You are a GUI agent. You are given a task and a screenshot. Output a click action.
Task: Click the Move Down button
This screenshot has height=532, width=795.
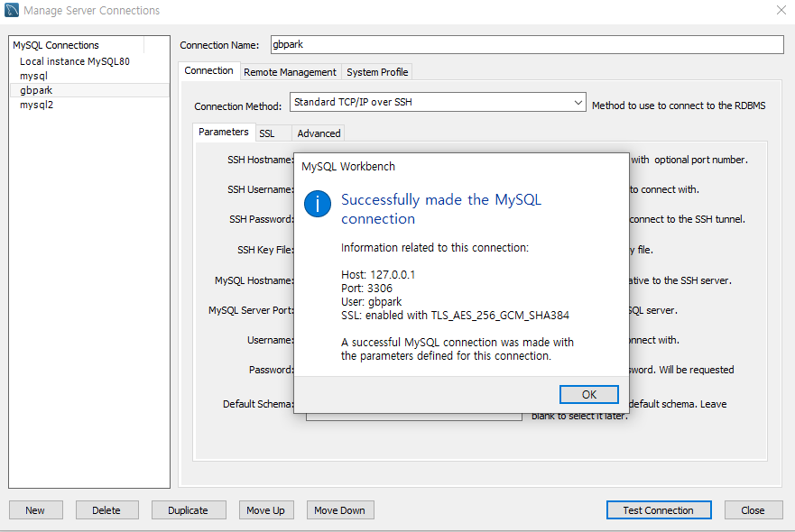[x=339, y=510]
